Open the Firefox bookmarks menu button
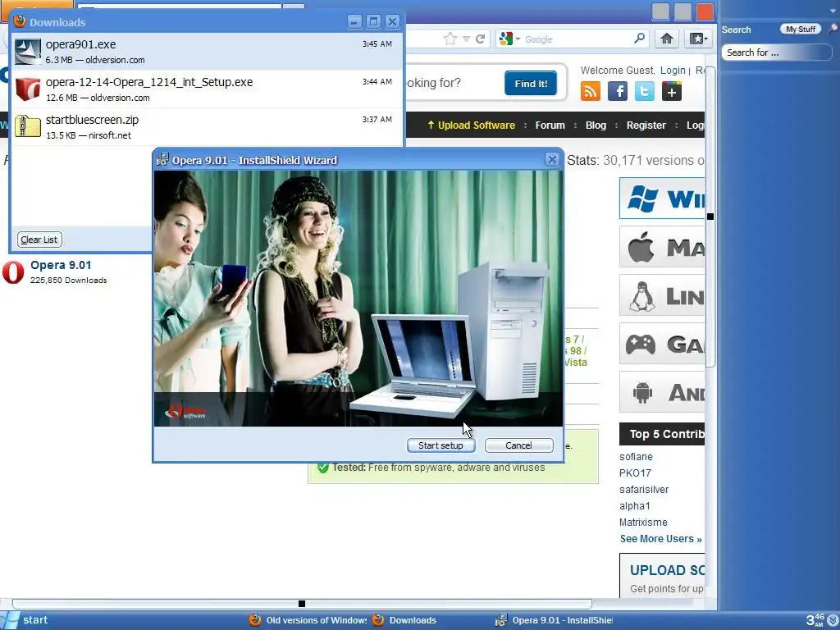 tap(698, 39)
